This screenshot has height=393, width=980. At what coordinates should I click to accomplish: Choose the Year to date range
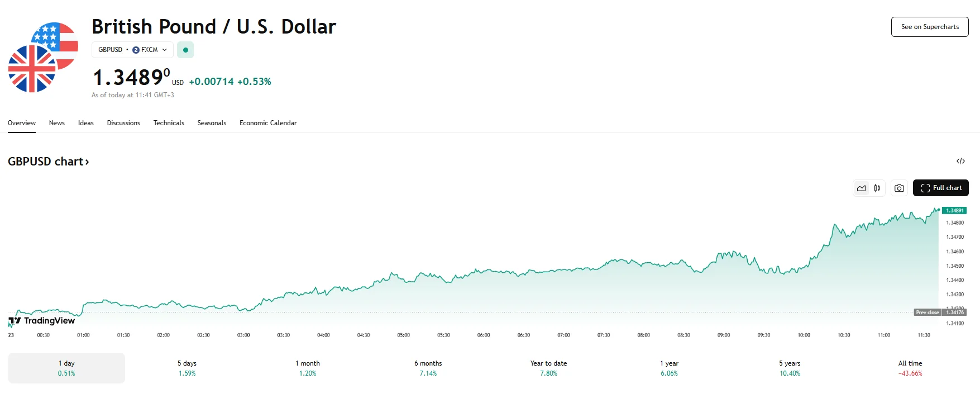[548, 368]
